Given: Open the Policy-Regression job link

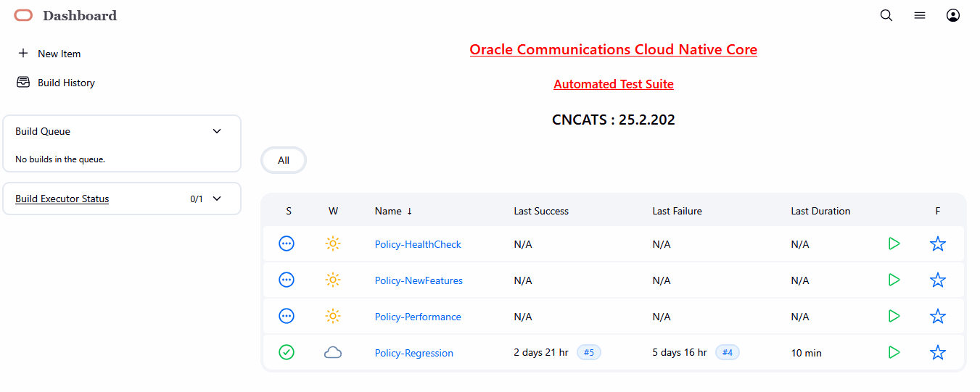Looking at the screenshot, I should click(414, 353).
